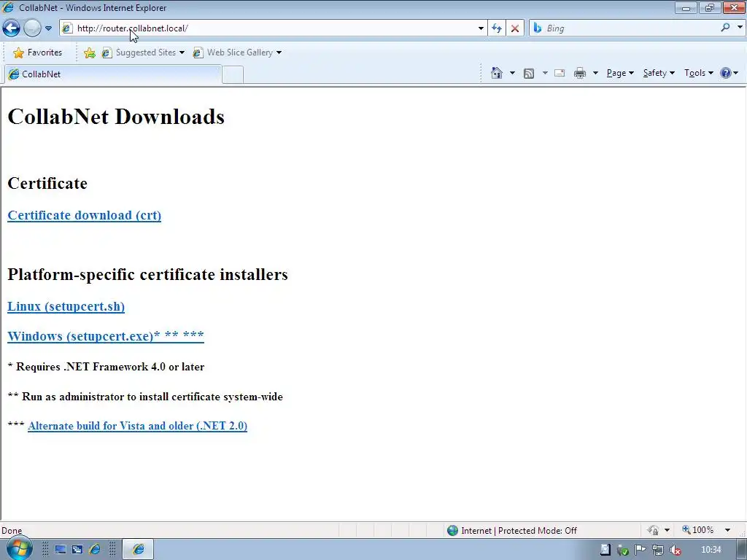Click the 'Done' status bar text
Screen dimensions: 747x560
tap(12, 531)
